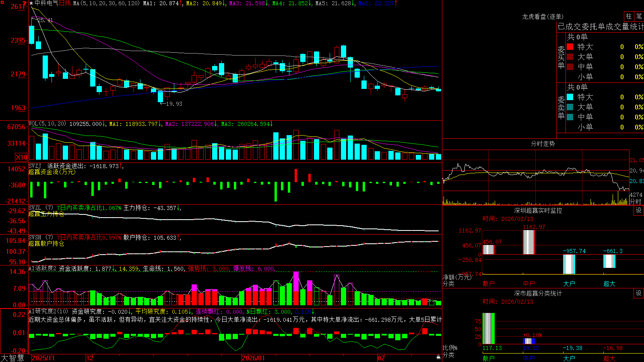Select the 2025/11 timeline marker

coord(43,358)
